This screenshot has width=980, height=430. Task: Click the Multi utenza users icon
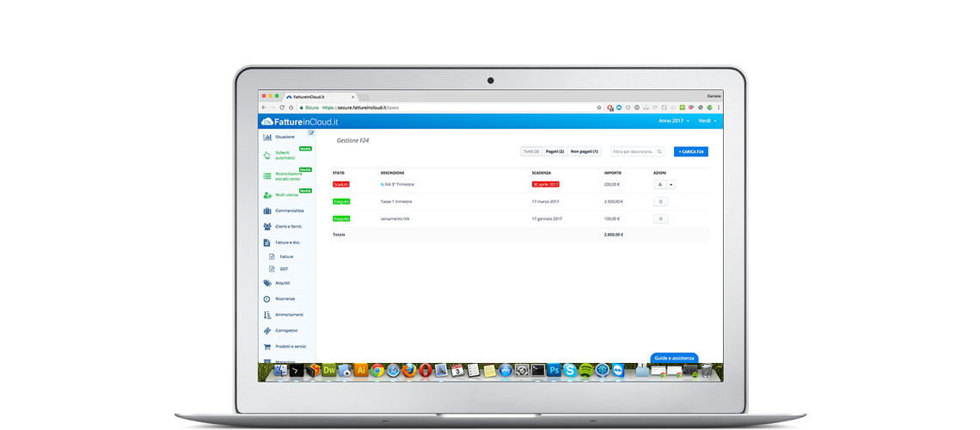[267, 195]
